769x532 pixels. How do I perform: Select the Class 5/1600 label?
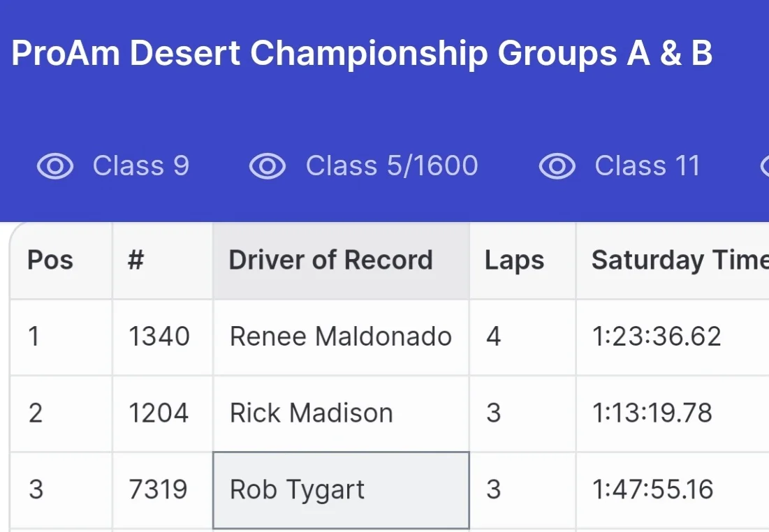392,166
